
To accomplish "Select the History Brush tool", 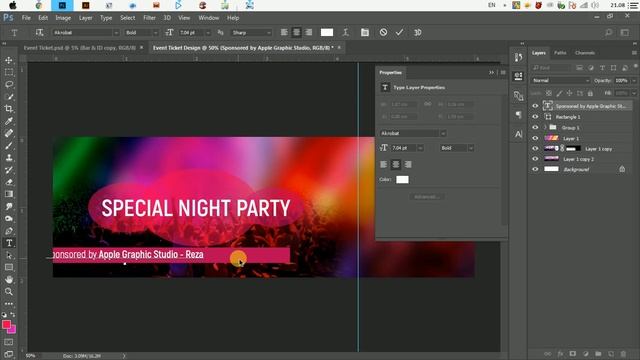I will [x=9, y=170].
